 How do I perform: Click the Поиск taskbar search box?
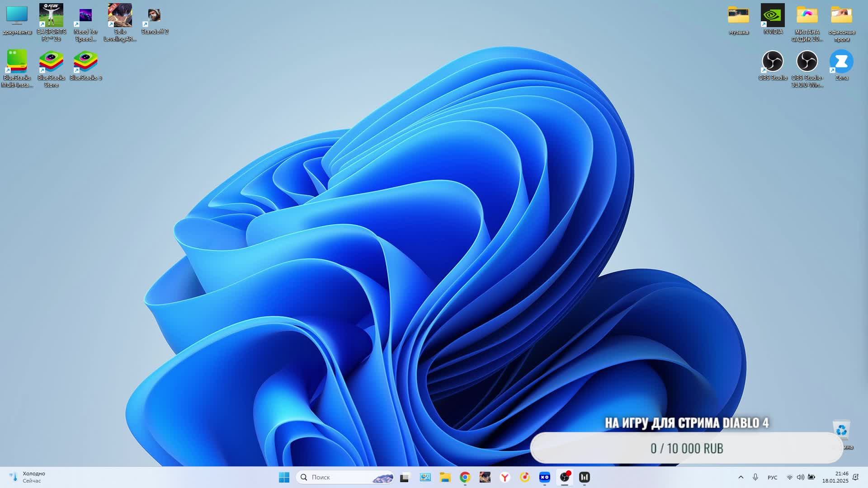tap(345, 477)
